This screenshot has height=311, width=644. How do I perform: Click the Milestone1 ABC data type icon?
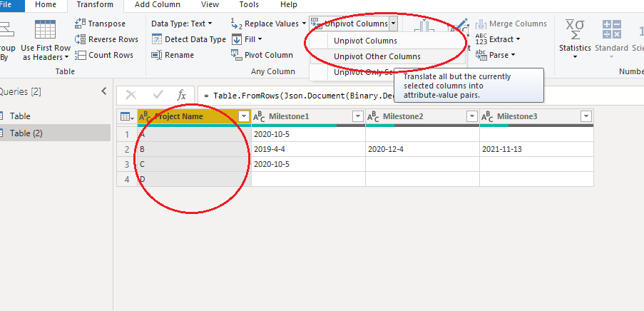[259, 117]
